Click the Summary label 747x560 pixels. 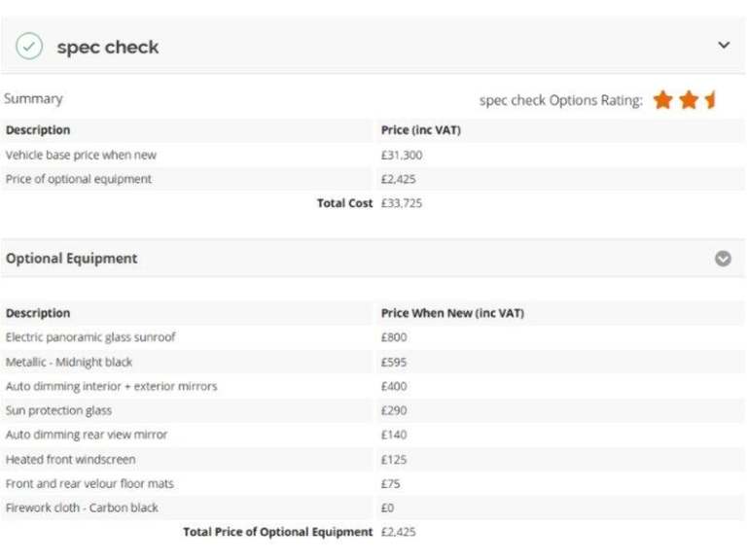33,98
